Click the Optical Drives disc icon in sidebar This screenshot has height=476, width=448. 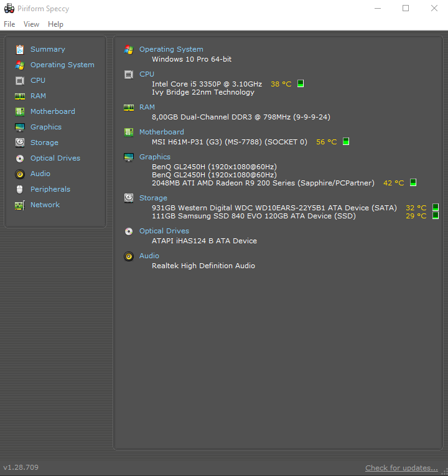point(20,159)
